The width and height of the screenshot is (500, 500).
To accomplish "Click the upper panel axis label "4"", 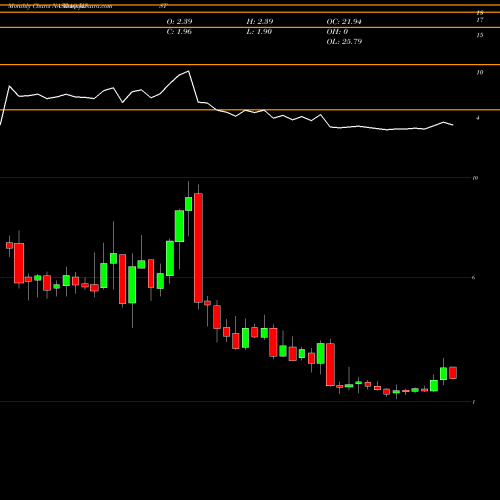I will [478, 118].
